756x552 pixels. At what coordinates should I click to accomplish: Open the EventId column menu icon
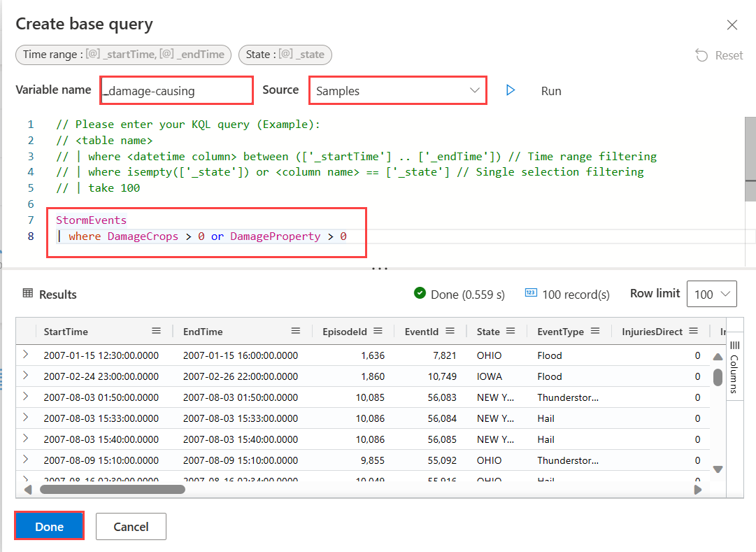pos(450,331)
